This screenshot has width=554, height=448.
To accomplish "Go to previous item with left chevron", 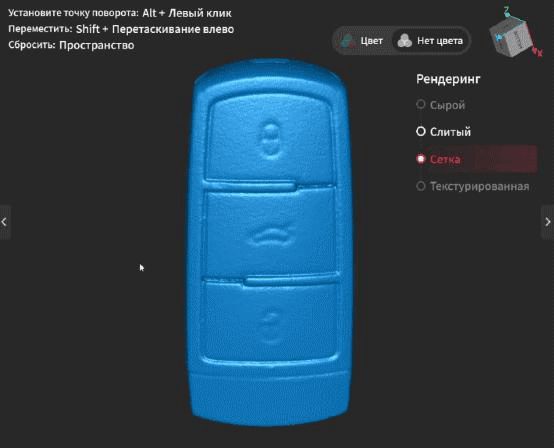I will coord(4,222).
